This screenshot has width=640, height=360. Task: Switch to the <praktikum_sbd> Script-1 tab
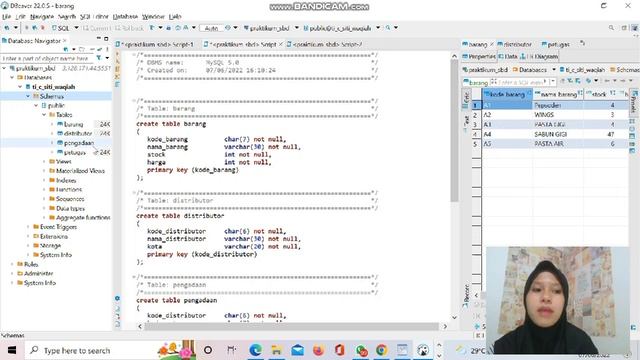(156, 44)
